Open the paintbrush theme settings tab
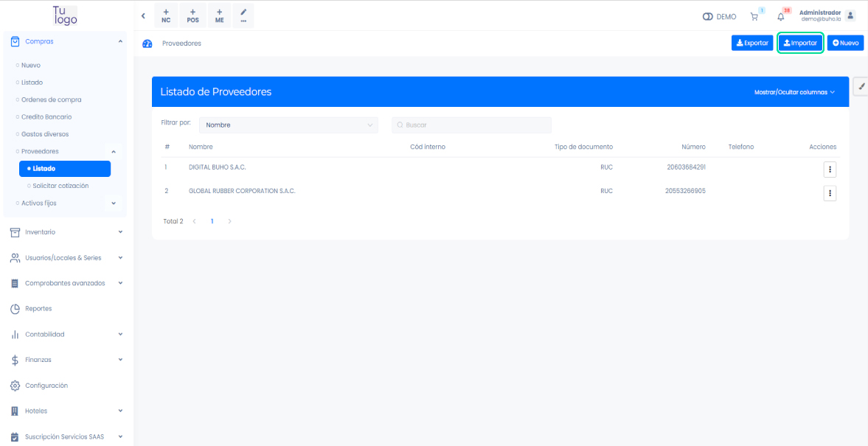This screenshot has width=868, height=446. (x=861, y=86)
